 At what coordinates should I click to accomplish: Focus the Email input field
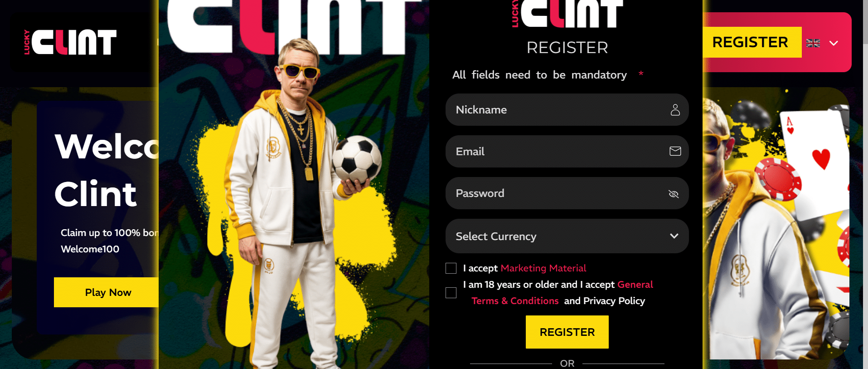[x=567, y=152]
